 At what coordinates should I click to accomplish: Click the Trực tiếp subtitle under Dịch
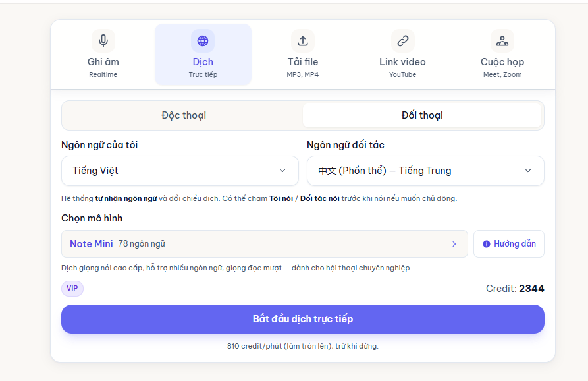point(203,74)
